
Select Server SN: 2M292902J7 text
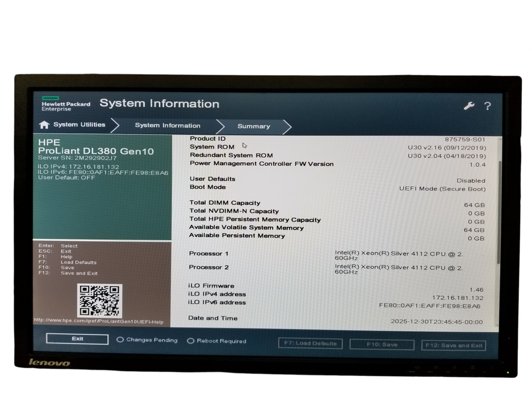coord(78,158)
